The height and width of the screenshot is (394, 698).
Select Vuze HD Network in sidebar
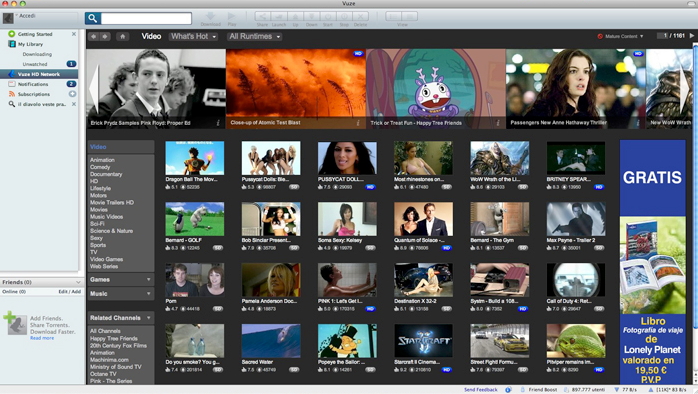click(39, 74)
